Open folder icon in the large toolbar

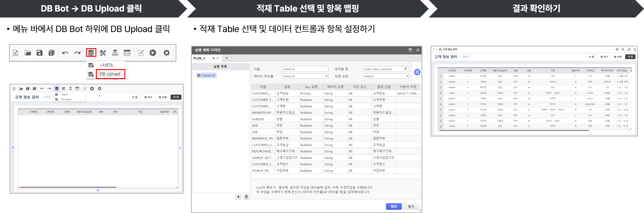(28, 53)
